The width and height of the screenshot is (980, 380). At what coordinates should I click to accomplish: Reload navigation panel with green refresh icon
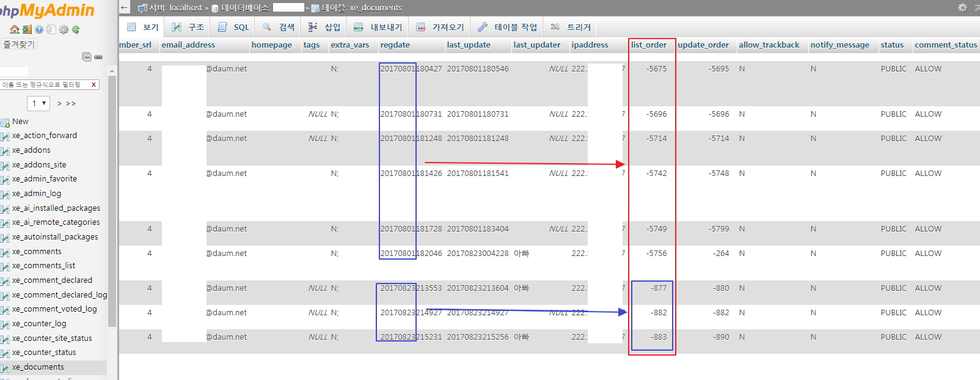(76, 29)
